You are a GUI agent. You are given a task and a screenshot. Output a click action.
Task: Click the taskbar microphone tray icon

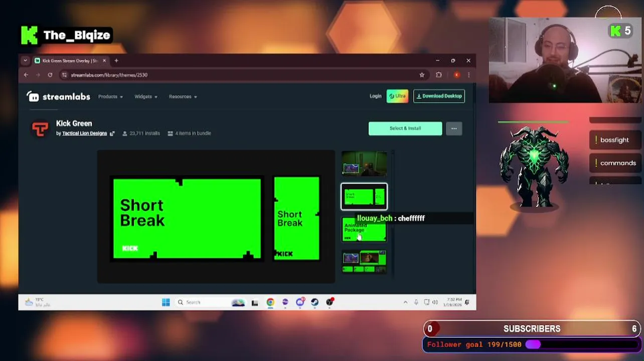coord(416,302)
